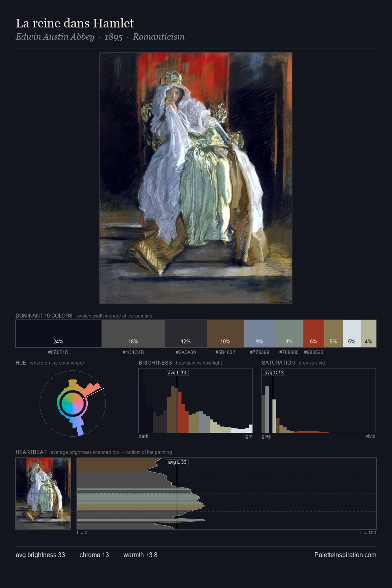Click the brightness histogram chart

point(196,401)
